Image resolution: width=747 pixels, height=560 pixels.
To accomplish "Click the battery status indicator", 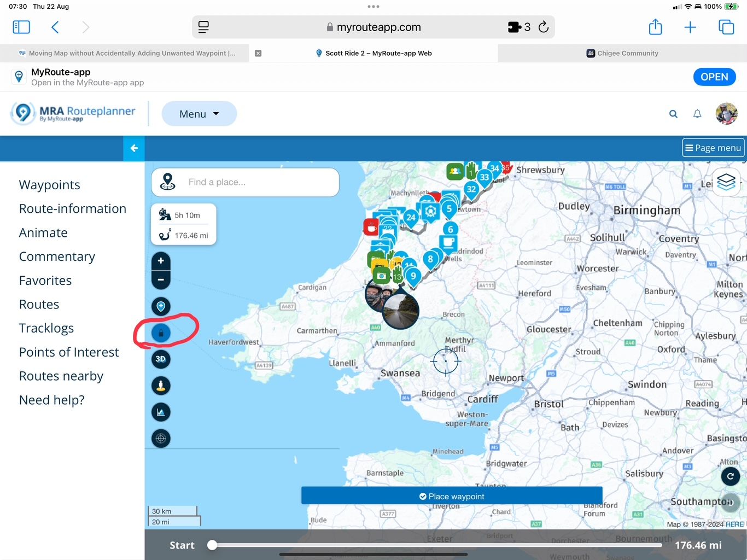I will 731,7.
